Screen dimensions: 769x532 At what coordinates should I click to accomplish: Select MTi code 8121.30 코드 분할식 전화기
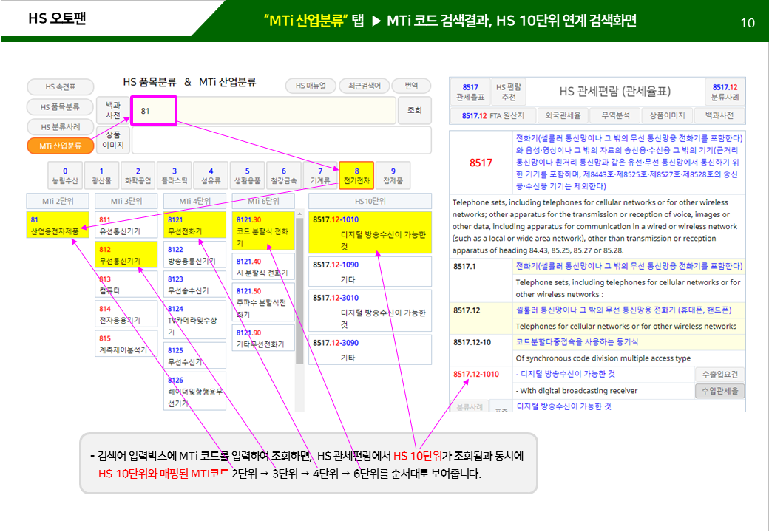263,231
